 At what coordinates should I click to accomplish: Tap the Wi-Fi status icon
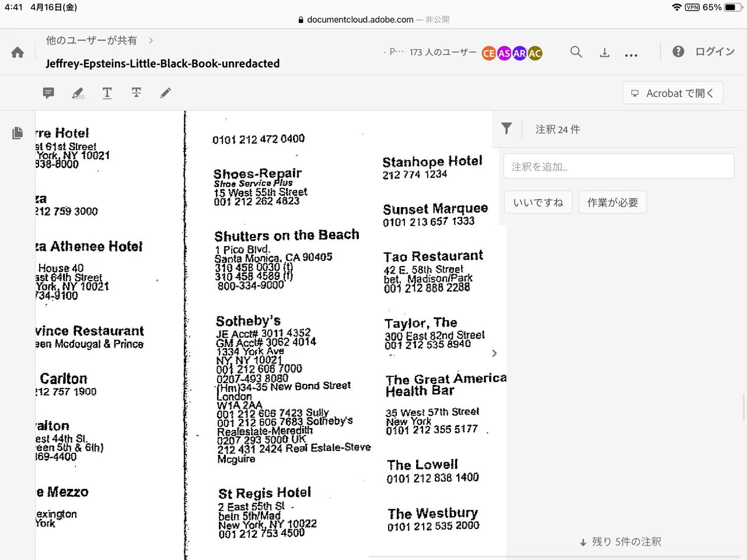tap(677, 7)
